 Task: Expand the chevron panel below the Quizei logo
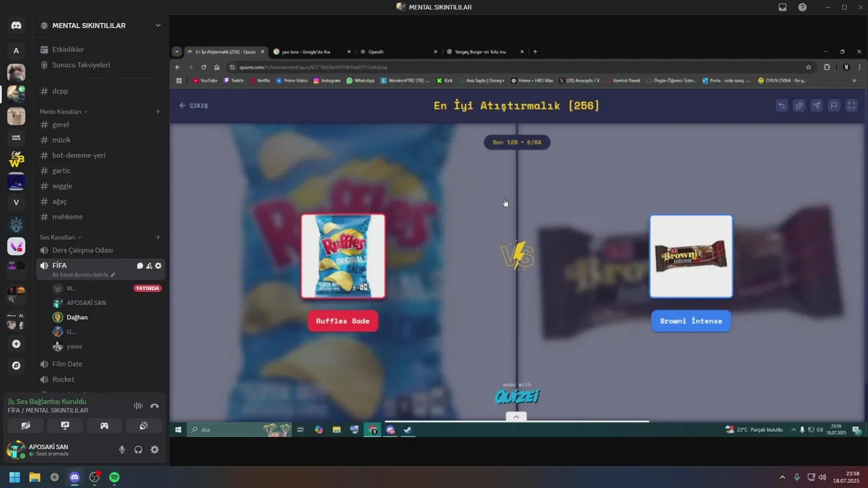point(516,417)
